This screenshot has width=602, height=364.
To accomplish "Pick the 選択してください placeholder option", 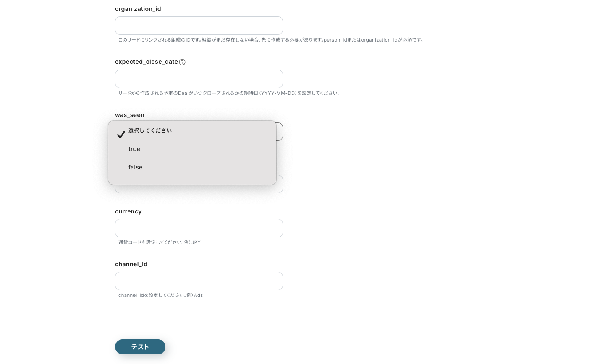I will coord(150,130).
